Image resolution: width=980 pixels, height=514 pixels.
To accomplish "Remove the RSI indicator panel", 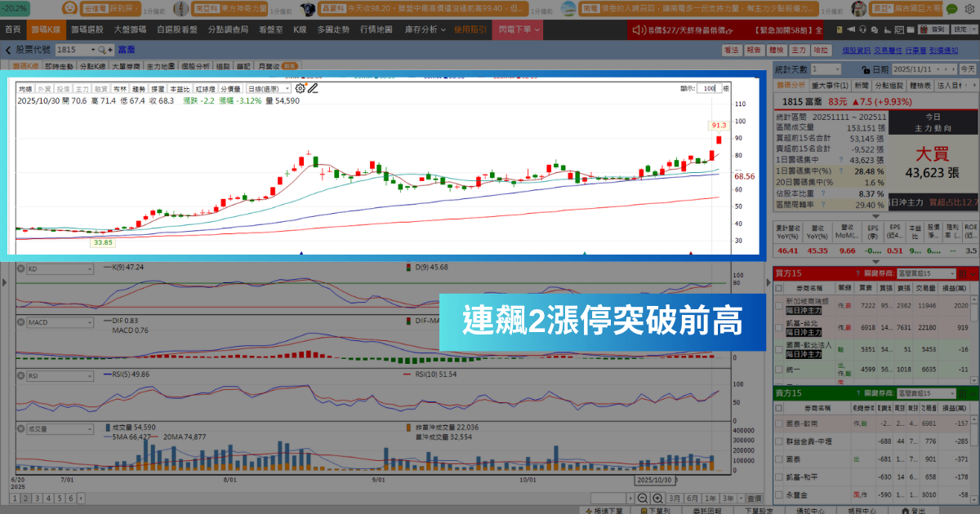I will [x=21, y=375].
